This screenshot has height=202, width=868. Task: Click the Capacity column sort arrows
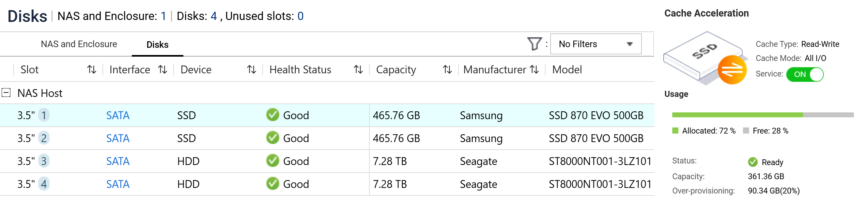point(447,69)
